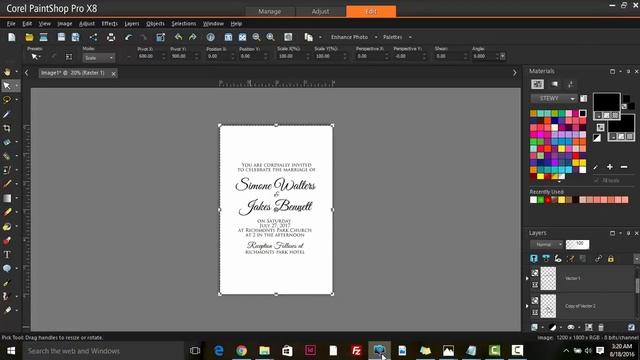Click the Windows Start button

[x=11, y=351]
